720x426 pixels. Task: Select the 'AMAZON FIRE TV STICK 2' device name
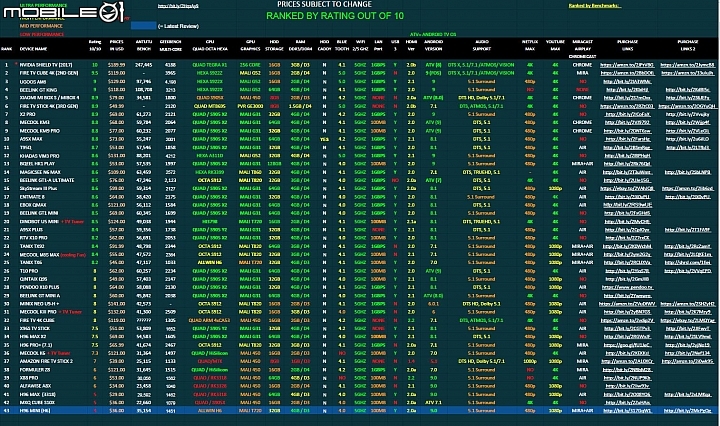coord(46,361)
